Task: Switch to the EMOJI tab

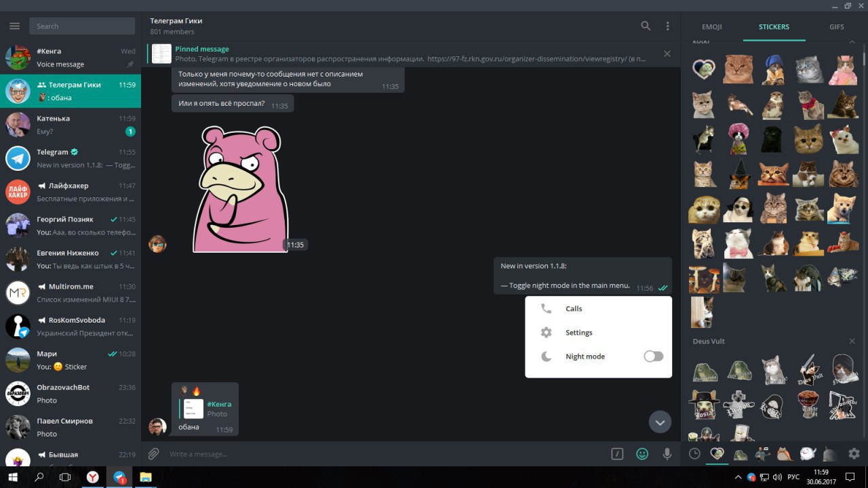Action: pyautogui.click(x=712, y=27)
